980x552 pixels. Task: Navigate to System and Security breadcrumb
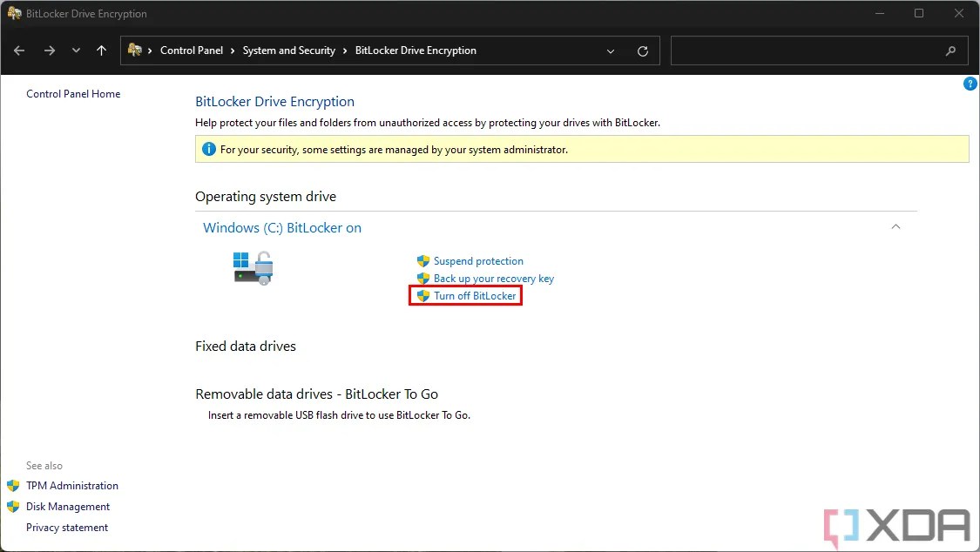pos(288,50)
